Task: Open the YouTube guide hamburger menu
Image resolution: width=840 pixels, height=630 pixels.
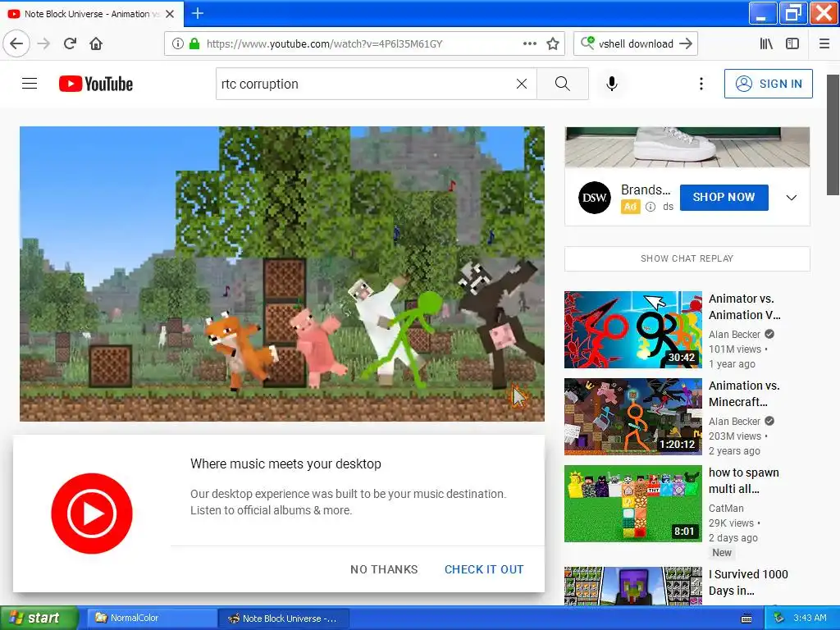Action: pyautogui.click(x=30, y=84)
